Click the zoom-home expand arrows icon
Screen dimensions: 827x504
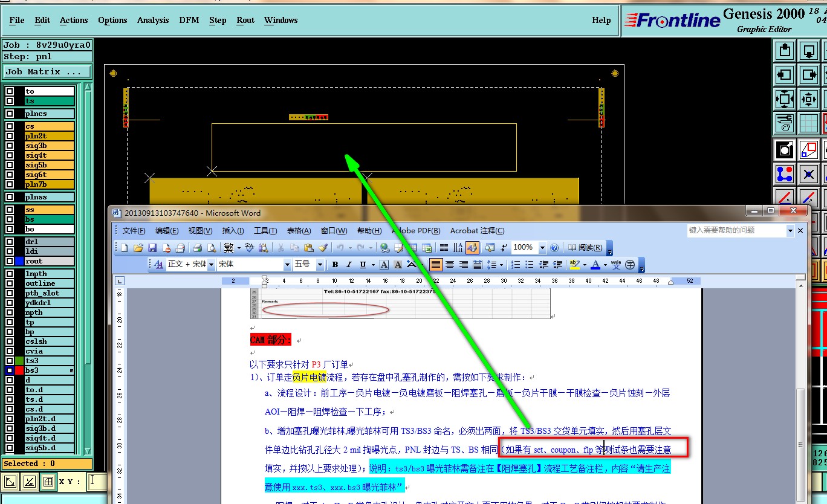click(x=785, y=99)
